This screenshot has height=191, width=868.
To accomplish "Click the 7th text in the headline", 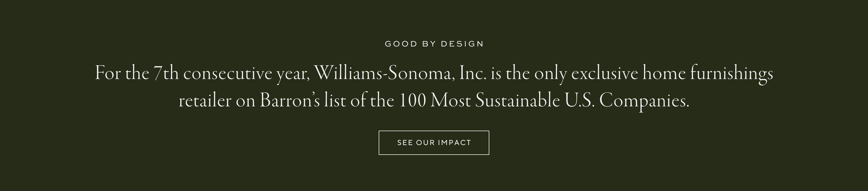I will pyautogui.click(x=166, y=74).
